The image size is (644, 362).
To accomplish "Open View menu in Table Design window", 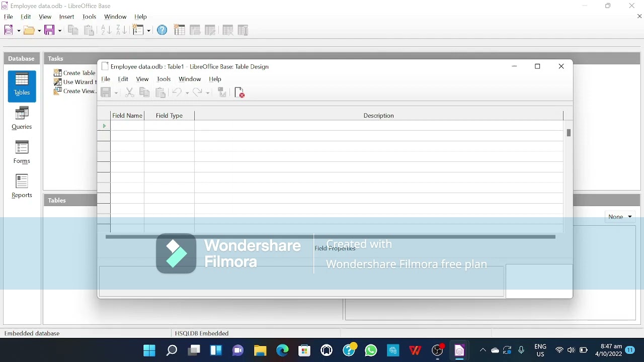I will point(142,79).
